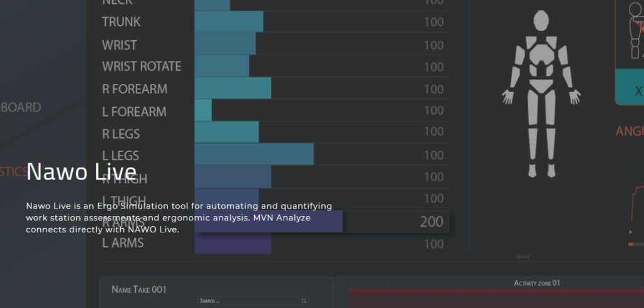
Task: Click the magnifier icon in the search box
Action: pos(304,301)
